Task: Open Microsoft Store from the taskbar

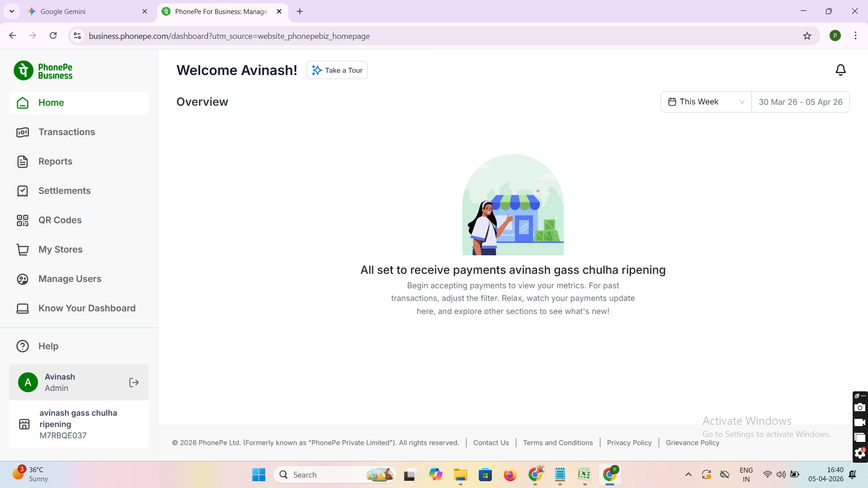Action: 486,475
